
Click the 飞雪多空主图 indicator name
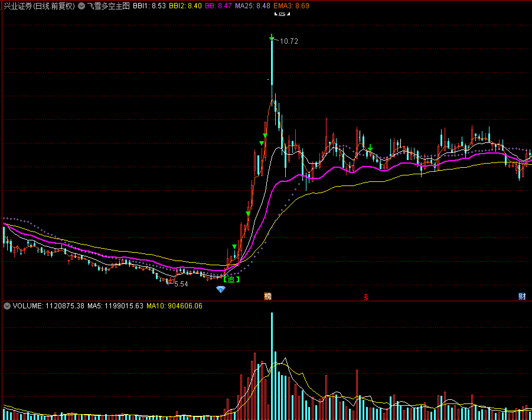coord(108,6)
